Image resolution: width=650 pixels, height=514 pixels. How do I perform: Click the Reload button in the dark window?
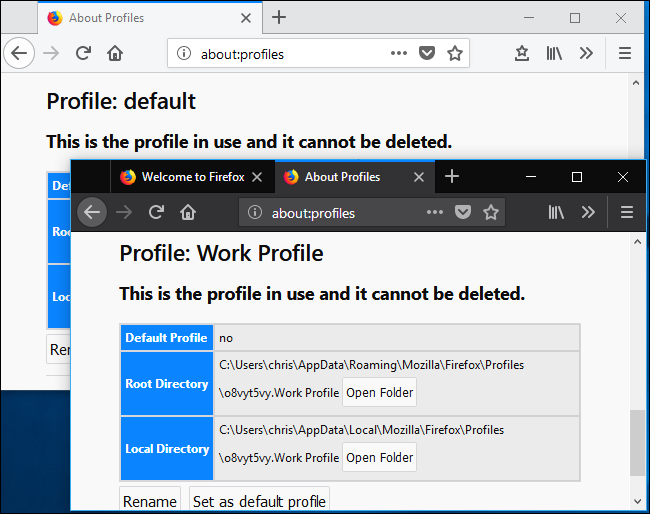click(156, 212)
